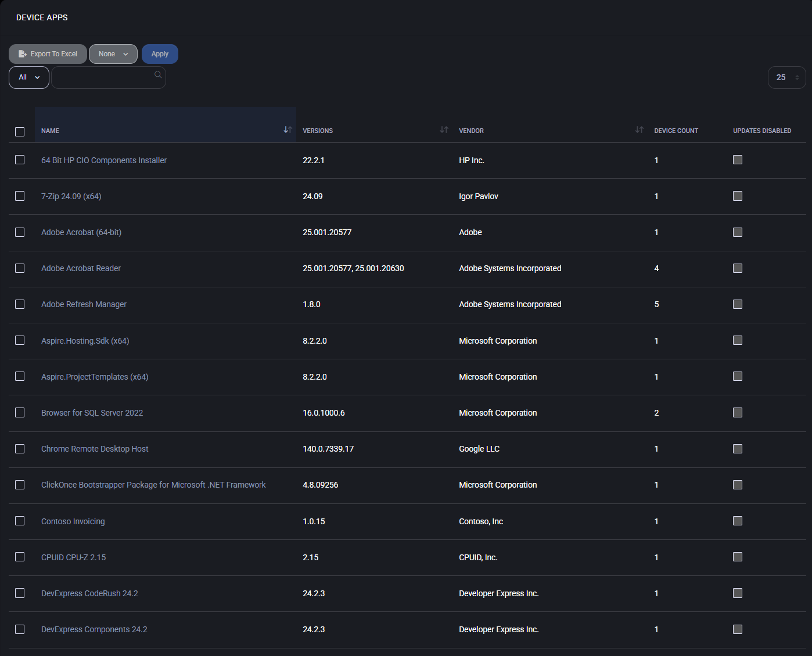This screenshot has width=812, height=656.
Task: Click version cell 25.001.20577, 25.001.20630
Action: click(353, 268)
